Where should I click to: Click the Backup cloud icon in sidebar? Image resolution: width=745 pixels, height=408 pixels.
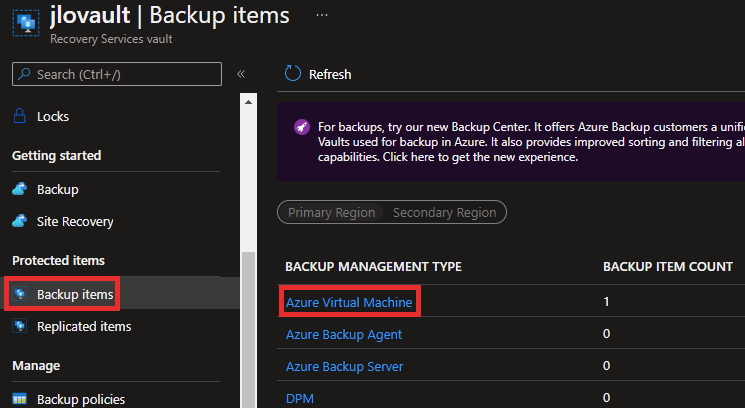pyautogui.click(x=19, y=189)
